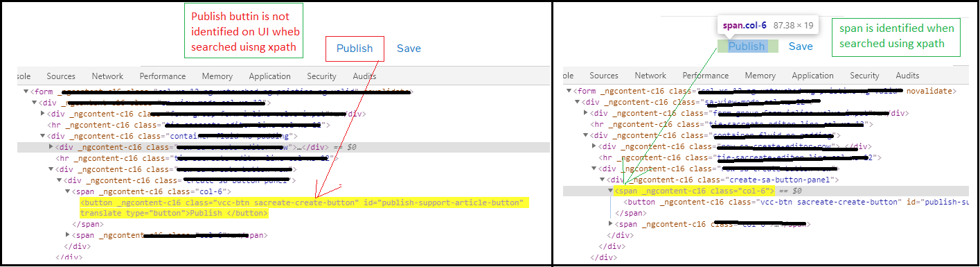The height and width of the screenshot is (267, 980).
Task: Select yellow-highlighted button element line in left tree
Action: (x=305, y=203)
